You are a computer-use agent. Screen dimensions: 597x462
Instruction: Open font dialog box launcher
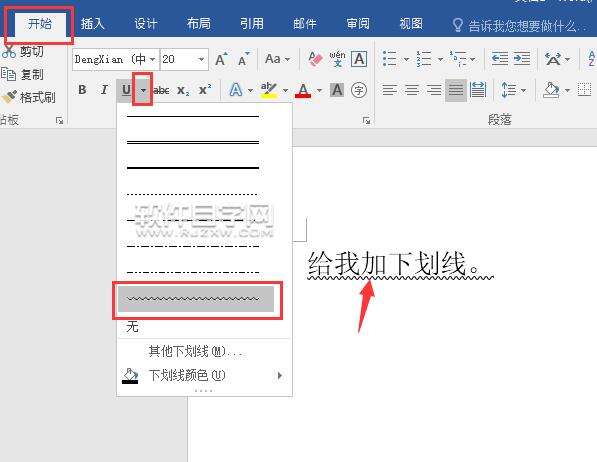click(x=366, y=121)
